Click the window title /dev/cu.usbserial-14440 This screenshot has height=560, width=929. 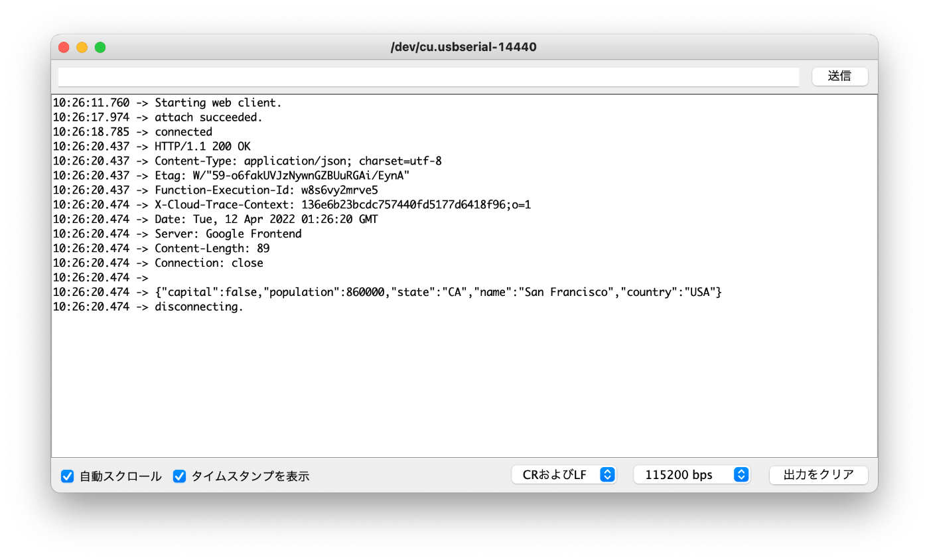(x=464, y=47)
